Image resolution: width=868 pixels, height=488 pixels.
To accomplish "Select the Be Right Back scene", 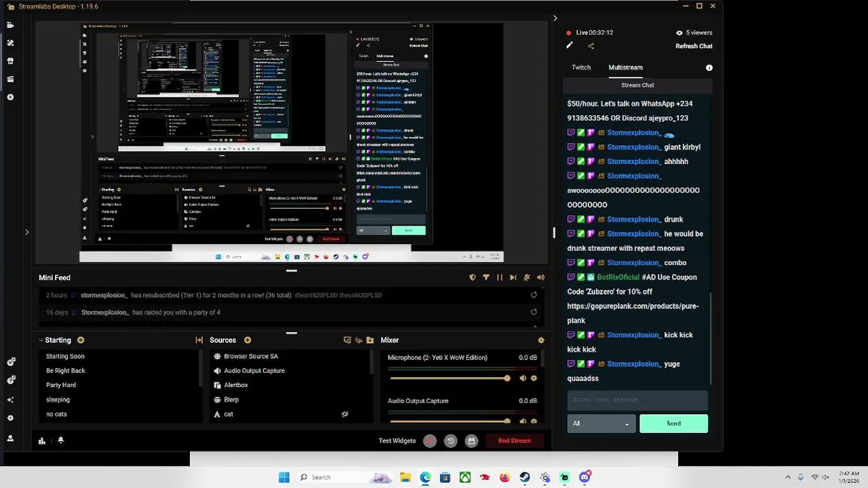I will (x=66, y=371).
